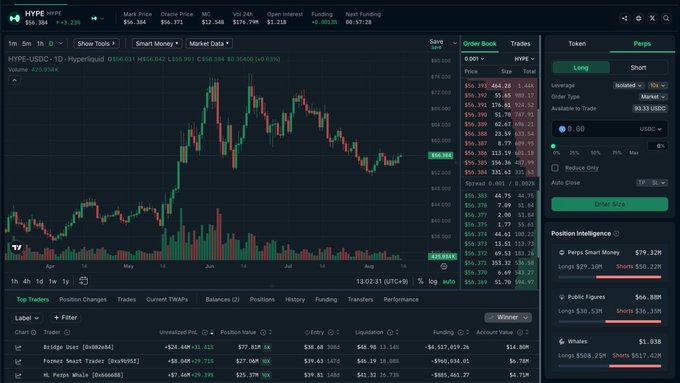Sort by Entry column arrows
This screenshot has width=680, height=383.
click(338, 332)
